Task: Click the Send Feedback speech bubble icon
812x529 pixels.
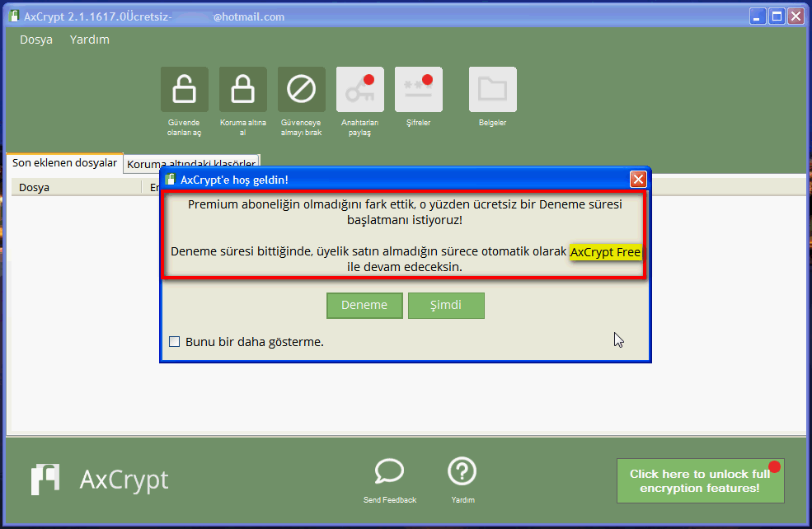Action: pyautogui.click(x=389, y=471)
